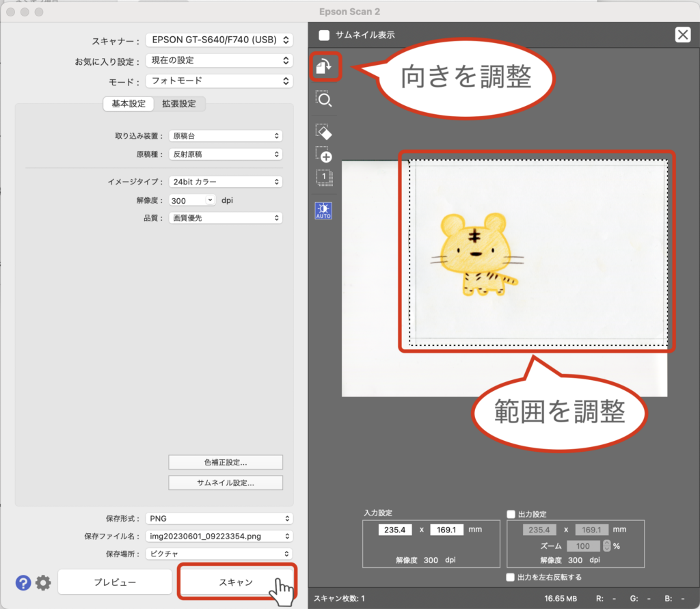The width and height of the screenshot is (700, 609).
Task: Open the settings gear icon
Action: (43, 582)
